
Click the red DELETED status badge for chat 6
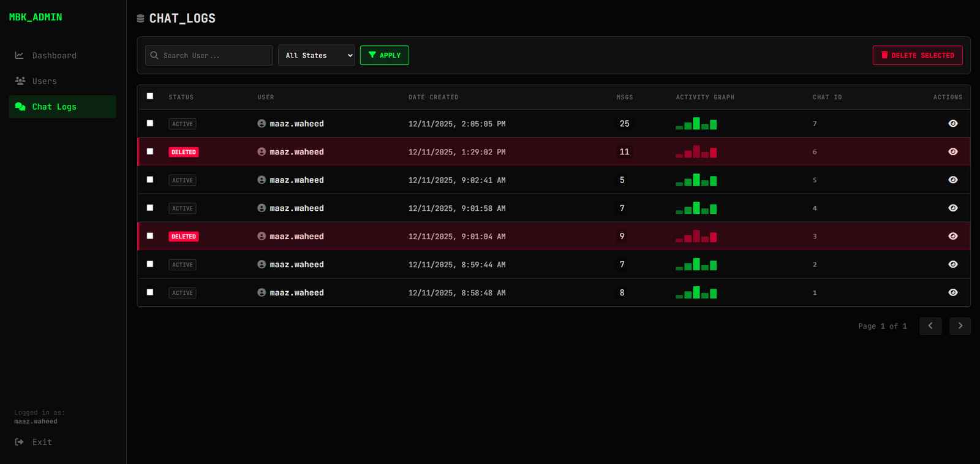pyautogui.click(x=184, y=152)
